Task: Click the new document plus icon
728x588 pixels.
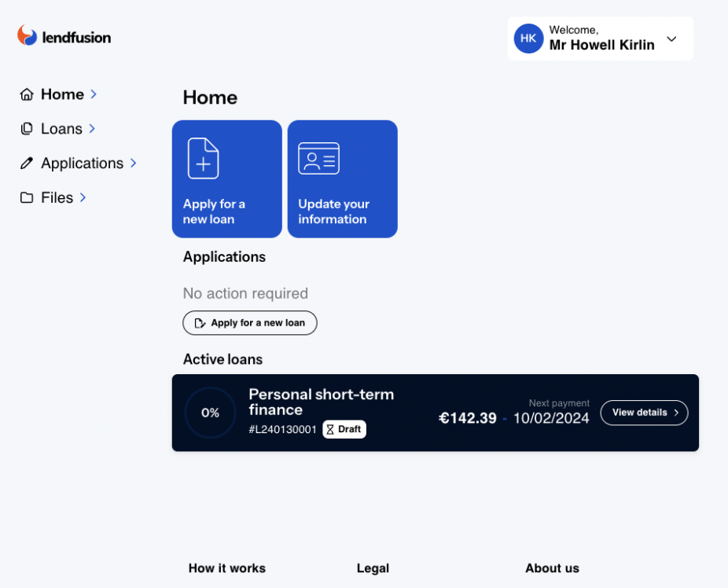Action: (203, 158)
